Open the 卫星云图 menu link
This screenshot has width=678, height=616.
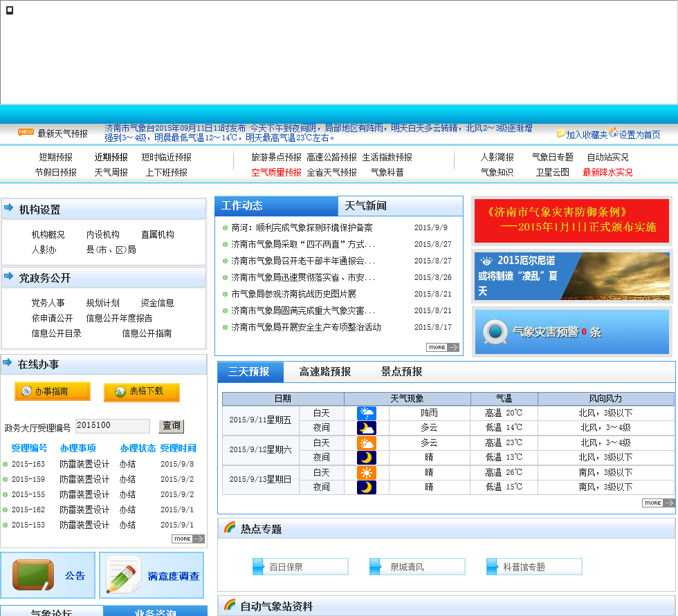[x=552, y=172]
